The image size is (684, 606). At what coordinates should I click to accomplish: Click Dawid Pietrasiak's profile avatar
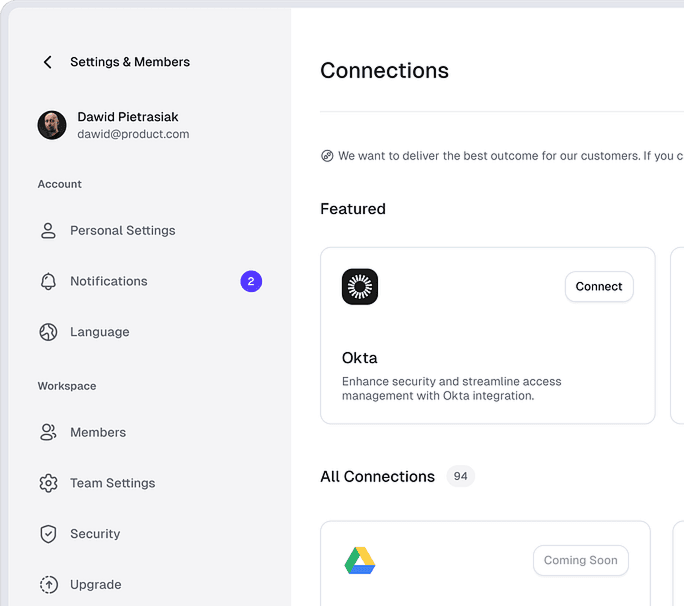(52, 125)
